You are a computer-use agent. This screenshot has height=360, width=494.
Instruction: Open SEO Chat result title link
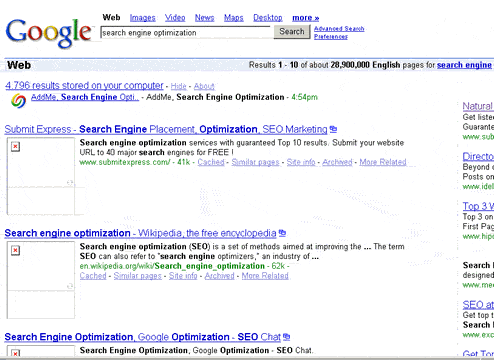(142, 337)
